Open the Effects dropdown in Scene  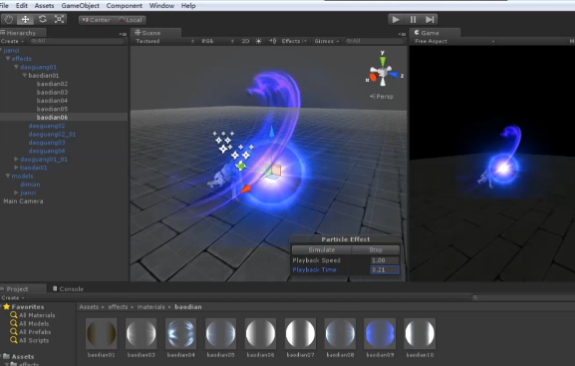coord(294,41)
